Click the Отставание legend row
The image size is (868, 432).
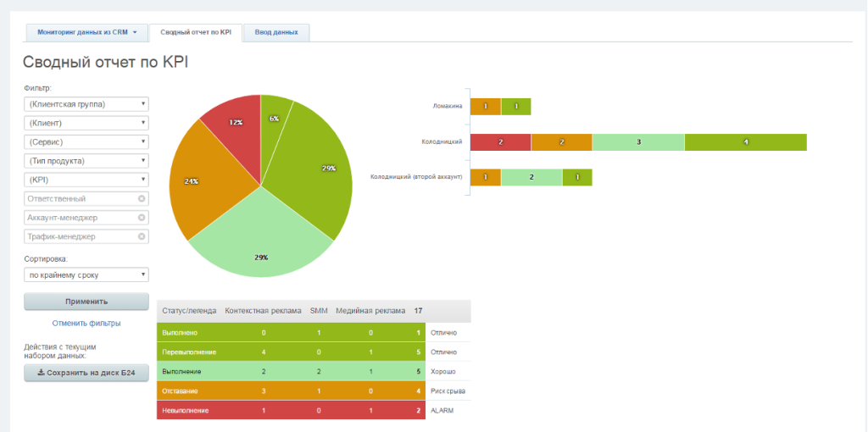click(185, 390)
